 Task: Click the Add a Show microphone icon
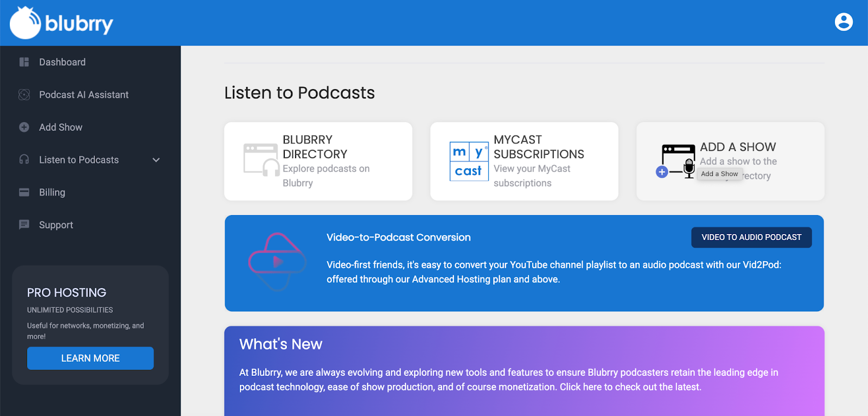click(676, 162)
